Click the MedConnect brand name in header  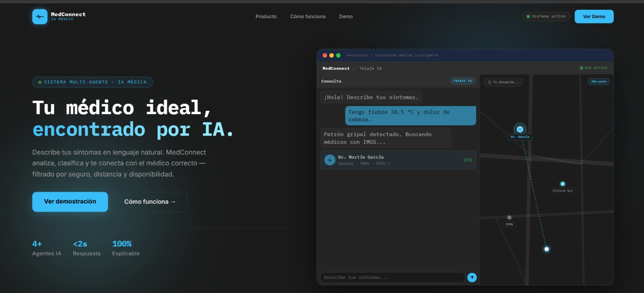coord(68,15)
